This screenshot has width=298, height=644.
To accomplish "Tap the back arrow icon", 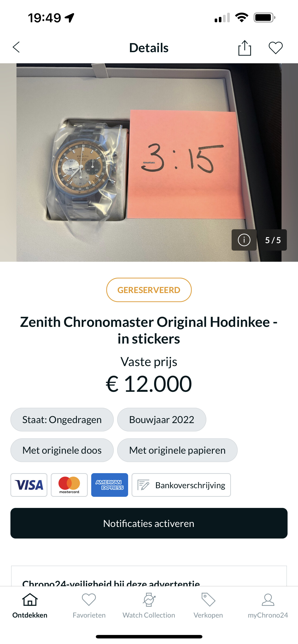I will (16, 47).
